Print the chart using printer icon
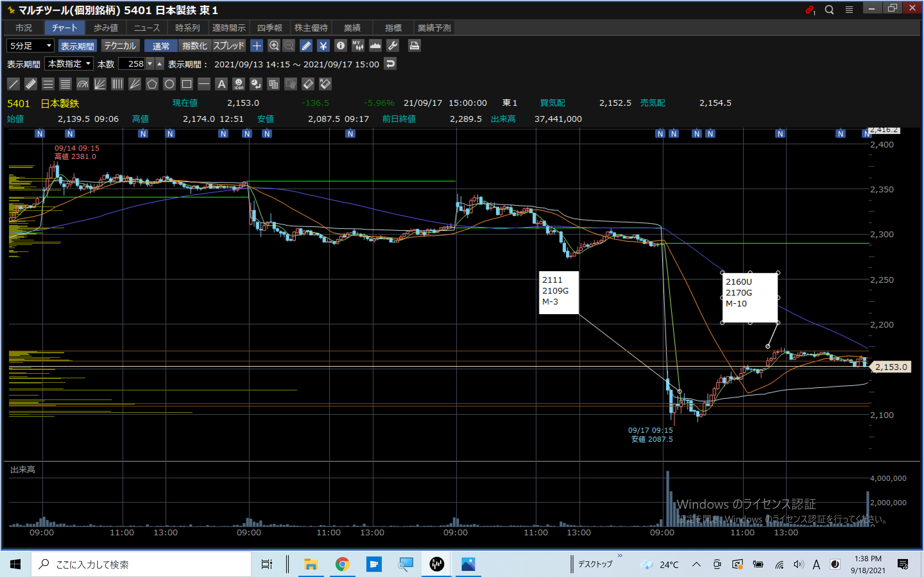Viewport: 924px width, 577px height. 414,46
